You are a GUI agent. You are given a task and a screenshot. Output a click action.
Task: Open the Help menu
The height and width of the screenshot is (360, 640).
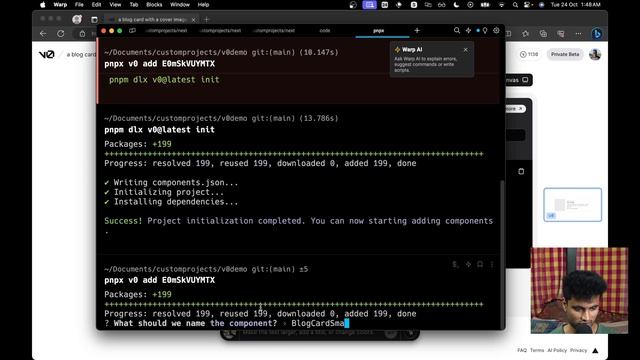pos(203,5)
